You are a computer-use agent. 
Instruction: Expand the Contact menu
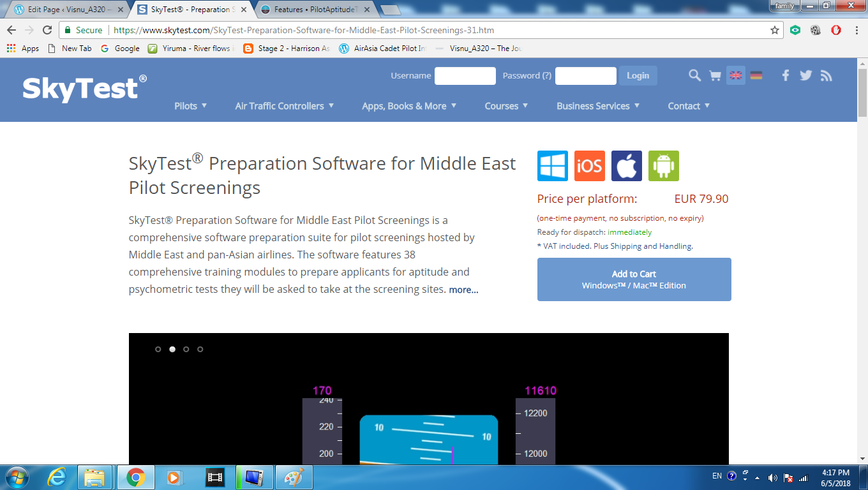[689, 106]
